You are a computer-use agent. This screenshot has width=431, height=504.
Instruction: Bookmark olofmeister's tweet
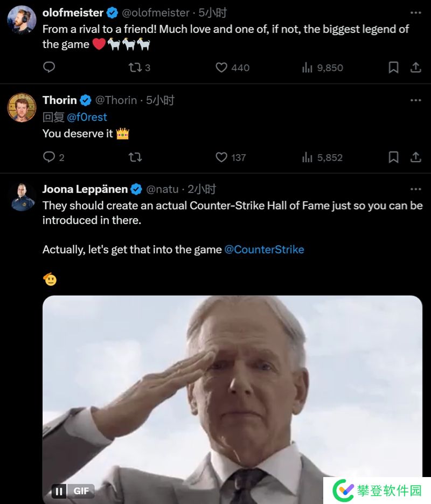point(394,67)
